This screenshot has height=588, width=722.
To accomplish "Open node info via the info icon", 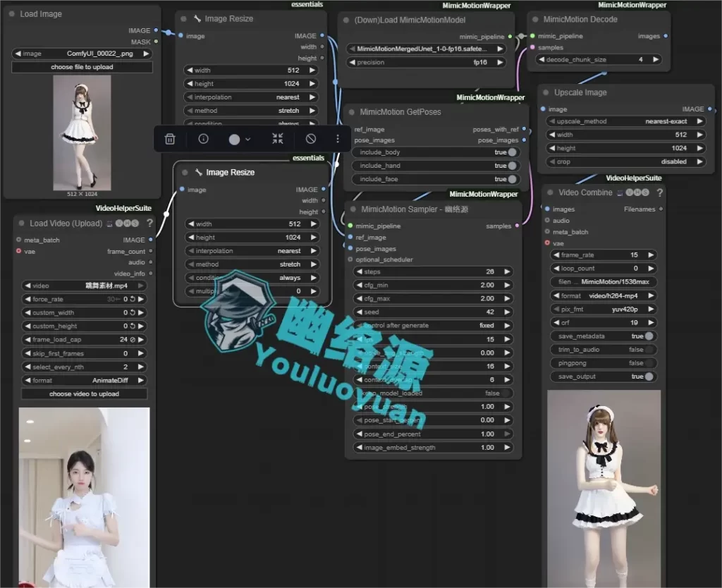I will 203,139.
